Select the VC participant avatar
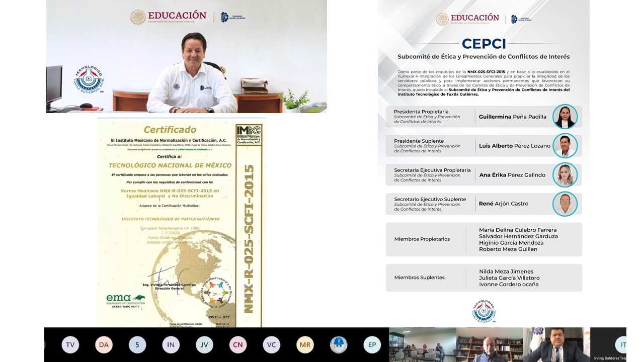 272,345
